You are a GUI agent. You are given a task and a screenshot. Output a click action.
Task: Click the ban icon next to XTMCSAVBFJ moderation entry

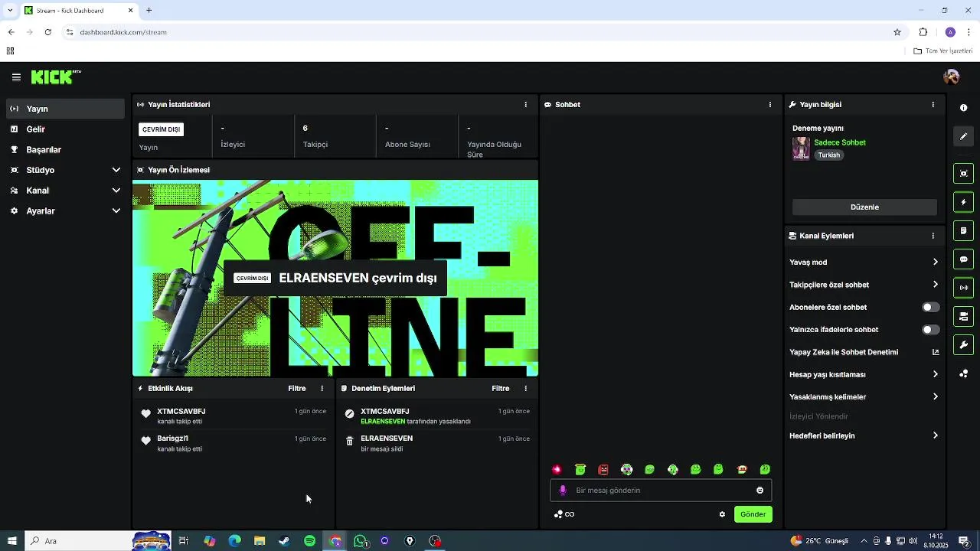tap(350, 414)
